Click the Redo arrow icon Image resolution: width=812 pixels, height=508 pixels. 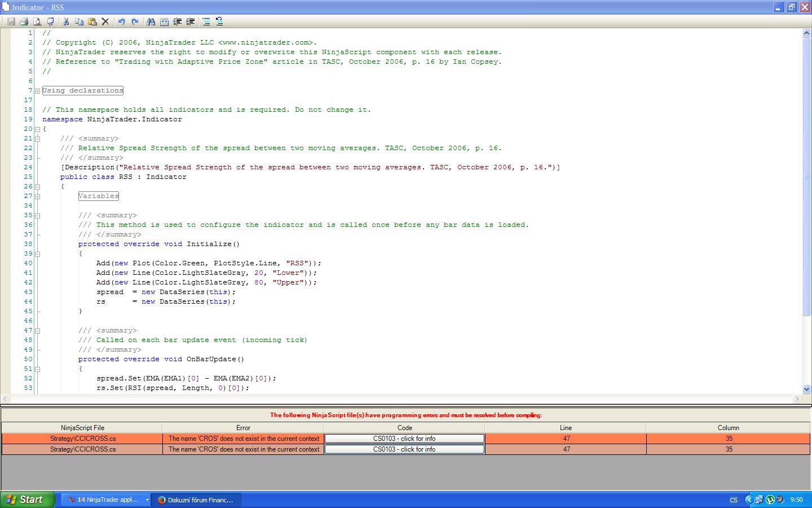tap(135, 21)
